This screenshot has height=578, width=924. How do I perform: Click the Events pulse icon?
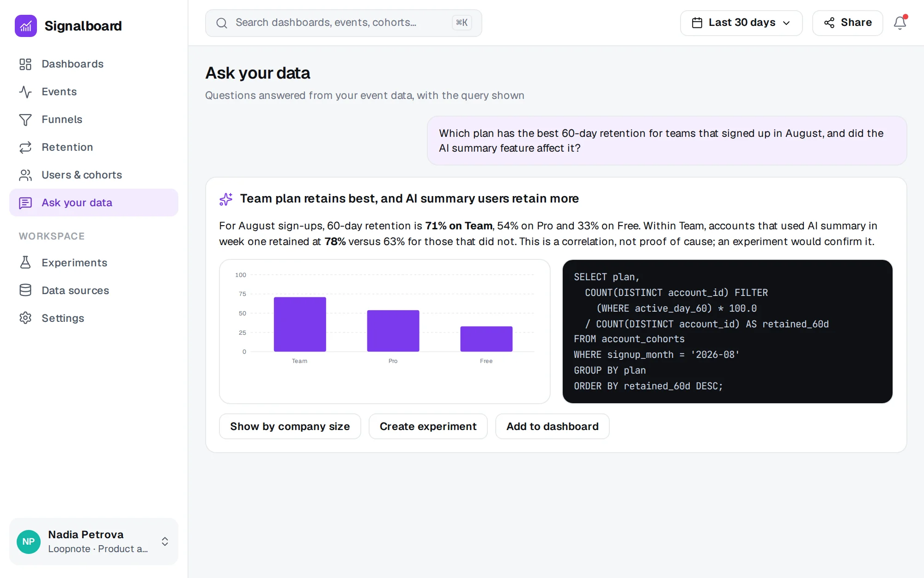click(25, 92)
